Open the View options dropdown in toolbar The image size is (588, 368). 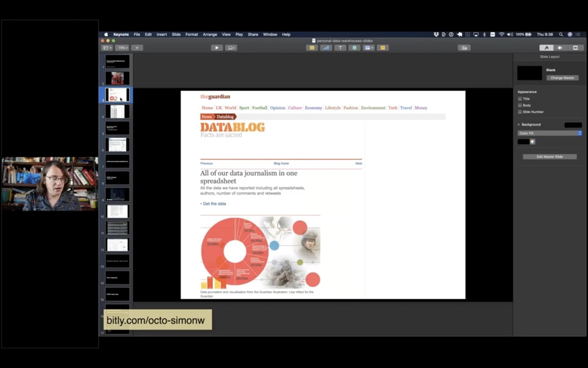click(x=107, y=48)
